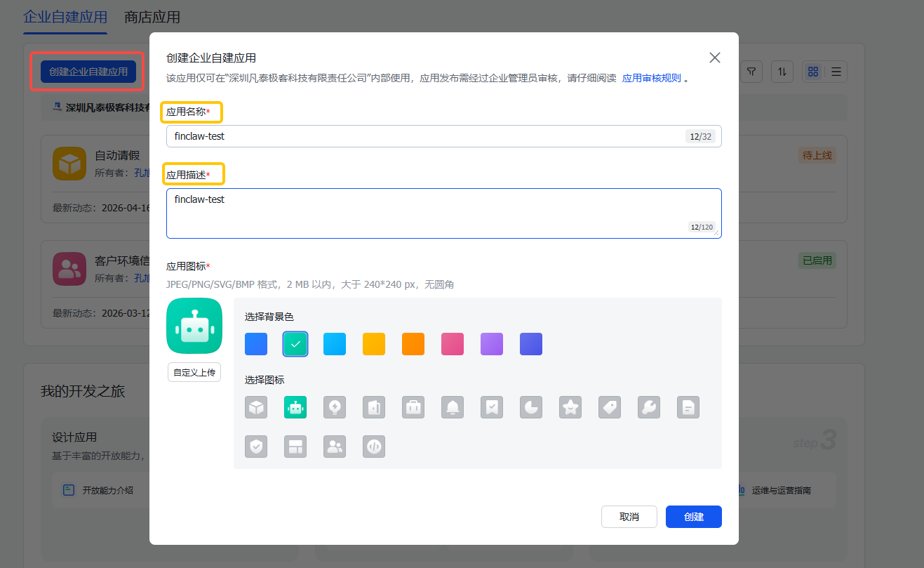Choose the yellow background color
The height and width of the screenshot is (568, 924).
pyautogui.click(x=374, y=344)
